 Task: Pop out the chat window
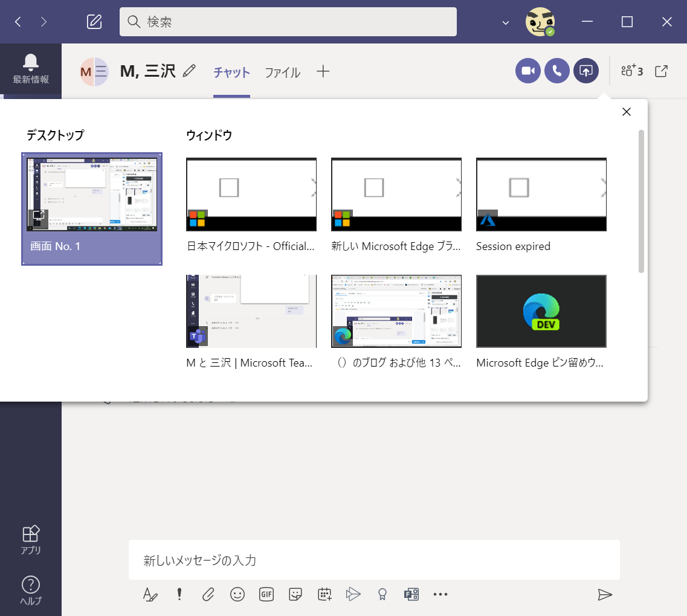point(661,71)
